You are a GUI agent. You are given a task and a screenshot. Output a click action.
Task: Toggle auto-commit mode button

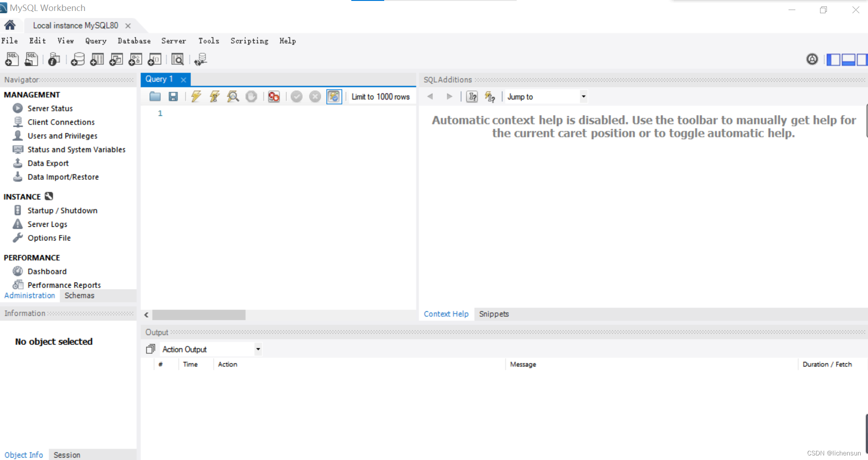tap(334, 96)
